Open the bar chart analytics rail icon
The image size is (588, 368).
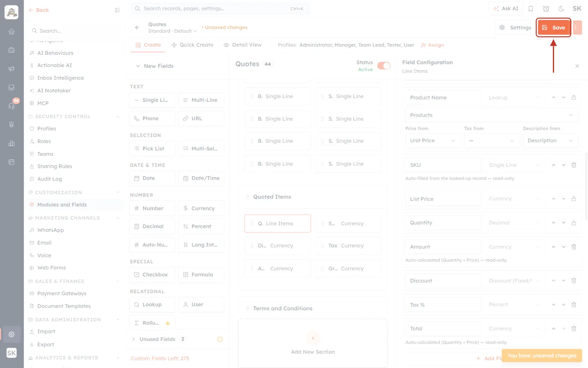[11, 143]
